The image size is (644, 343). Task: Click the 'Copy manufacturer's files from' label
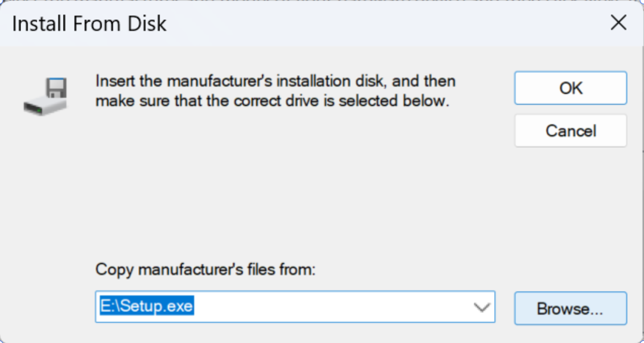click(205, 270)
